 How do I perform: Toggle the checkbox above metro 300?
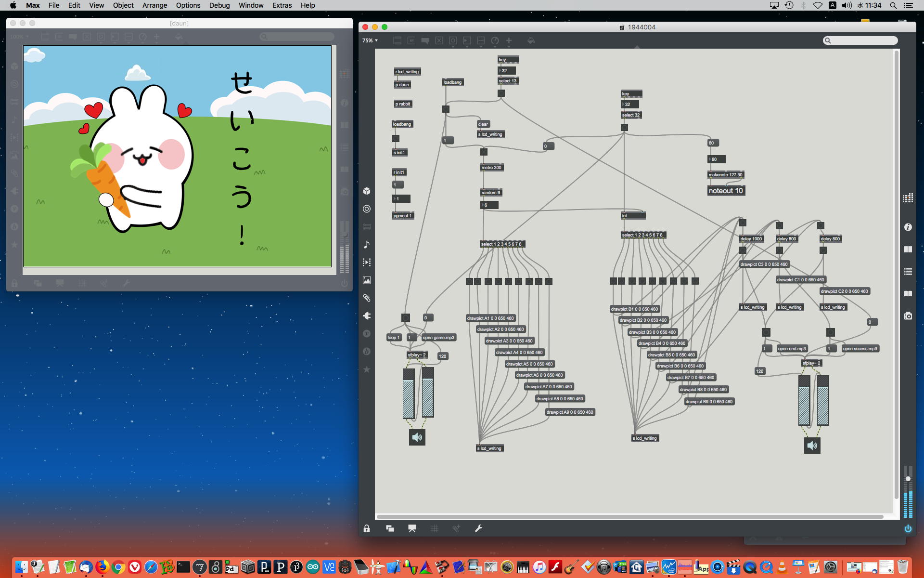point(484,152)
